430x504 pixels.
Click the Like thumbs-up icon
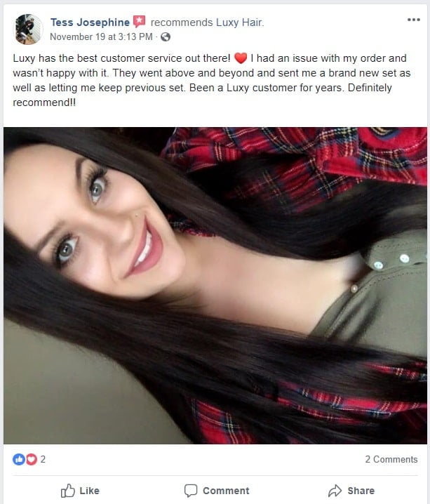[68, 491]
